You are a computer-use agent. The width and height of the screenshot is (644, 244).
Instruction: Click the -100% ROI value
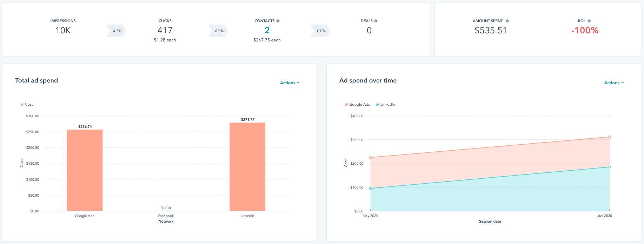click(x=585, y=31)
